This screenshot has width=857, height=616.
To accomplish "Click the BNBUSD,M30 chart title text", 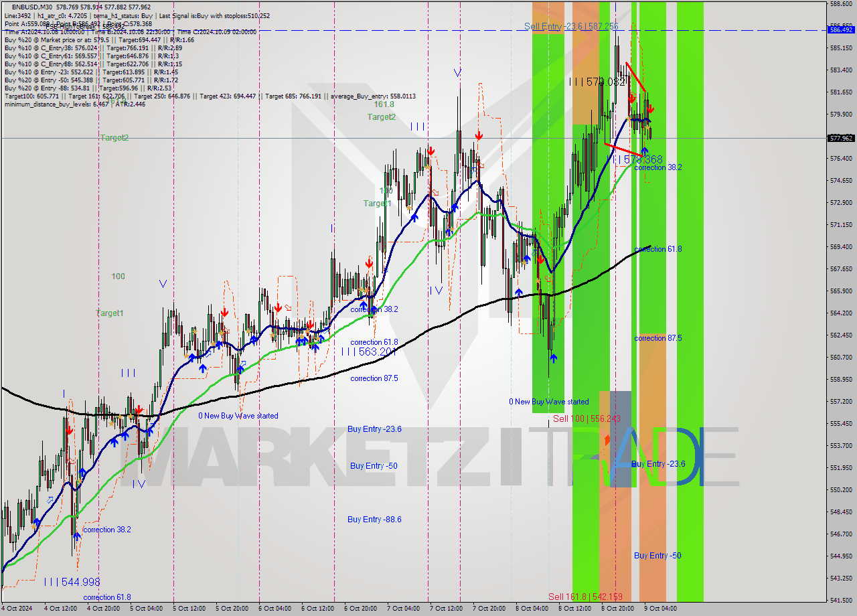I will coord(31,7).
